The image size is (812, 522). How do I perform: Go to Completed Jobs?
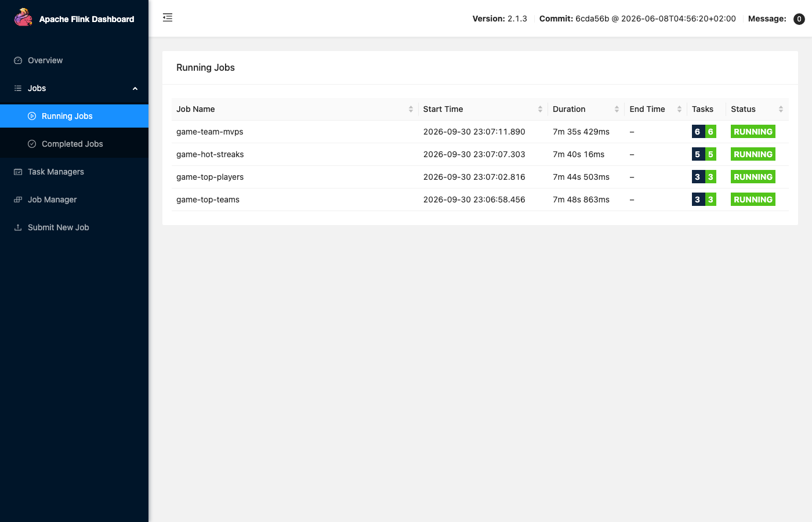[74, 144]
